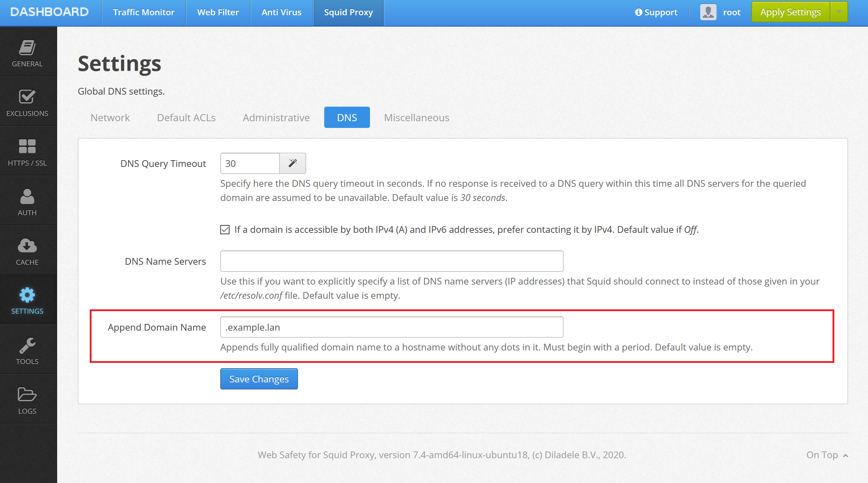The height and width of the screenshot is (483, 868).
Task: Open Anti Virus in top navigation
Action: coord(282,12)
